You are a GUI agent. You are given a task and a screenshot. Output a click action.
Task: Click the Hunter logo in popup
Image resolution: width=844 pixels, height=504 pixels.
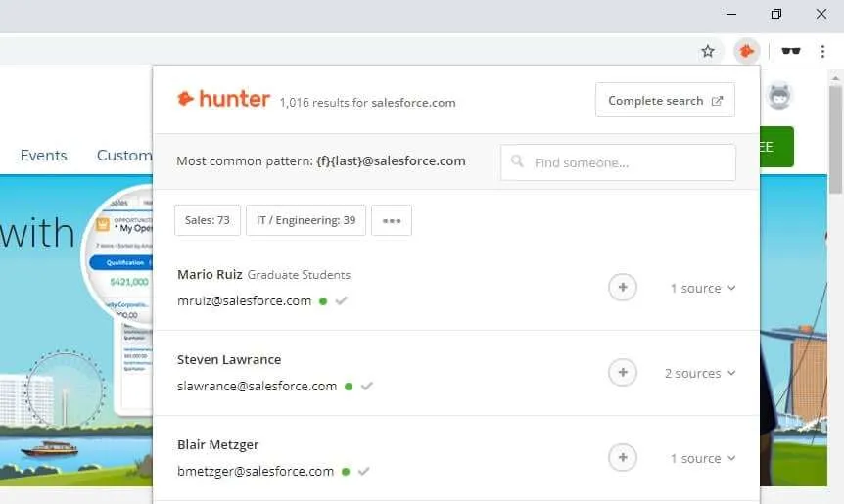coord(223,99)
